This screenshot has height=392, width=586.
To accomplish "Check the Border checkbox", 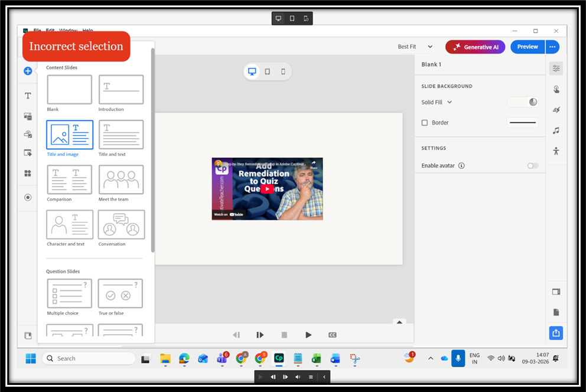I will (x=425, y=123).
